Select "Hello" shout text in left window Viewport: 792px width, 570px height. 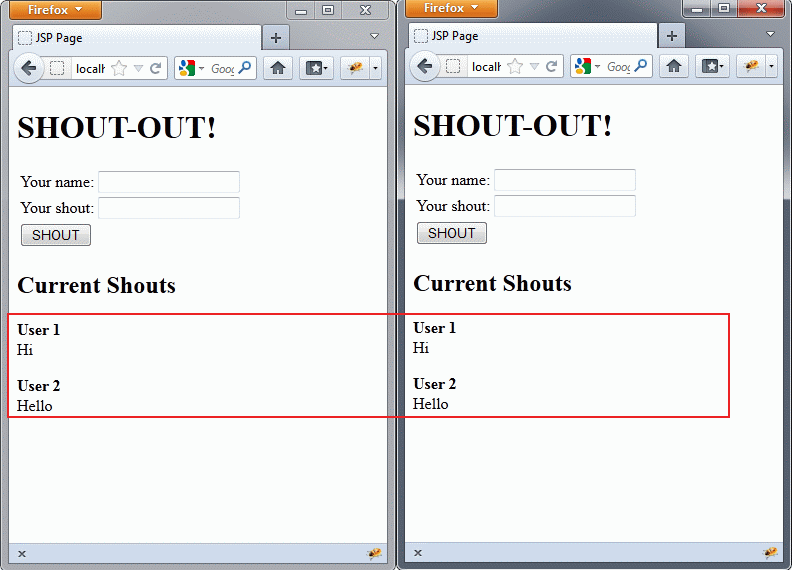34,406
